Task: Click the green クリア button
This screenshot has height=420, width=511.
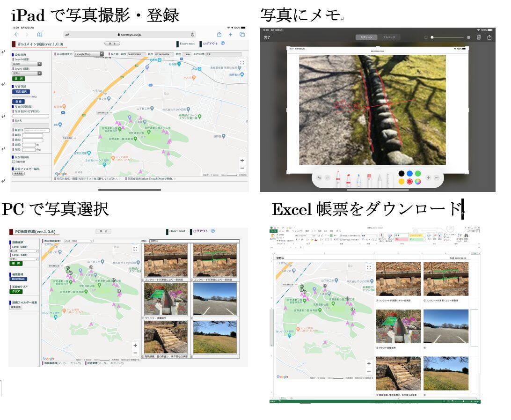Action: 16,292
